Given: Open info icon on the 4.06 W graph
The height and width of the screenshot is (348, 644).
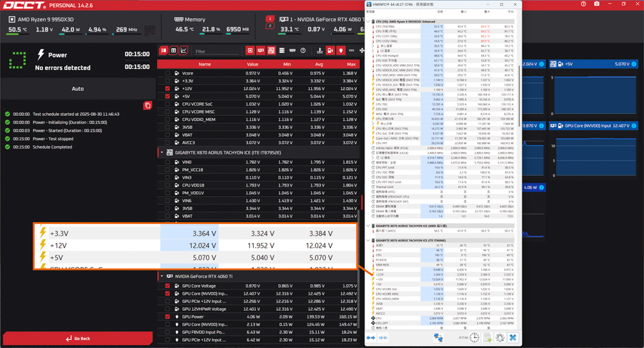Looking at the screenshot, I should tap(542, 188).
